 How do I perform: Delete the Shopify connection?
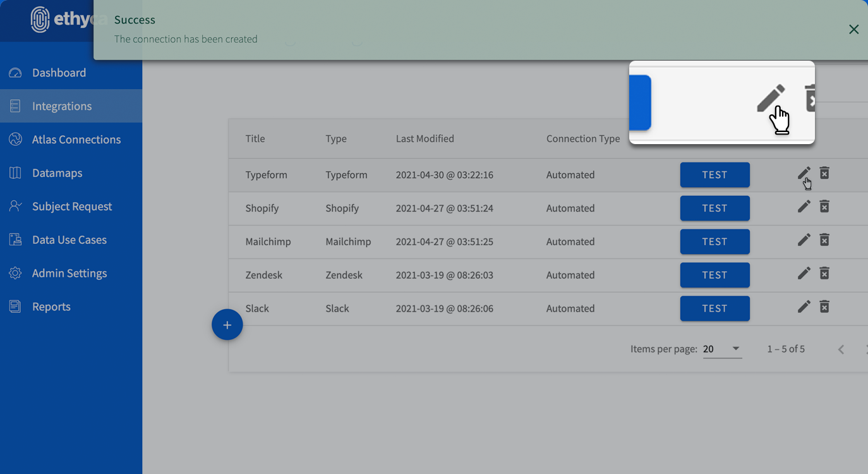pyautogui.click(x=824, y=207)
